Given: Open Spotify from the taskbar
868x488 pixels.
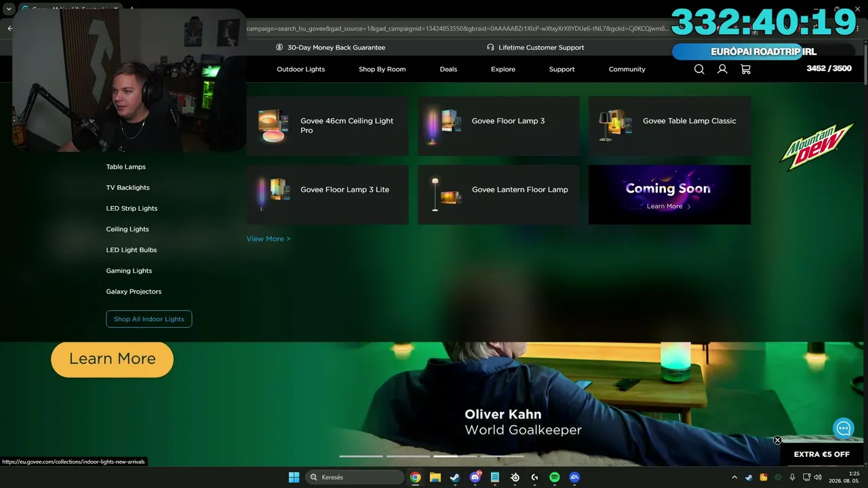Looking at the screenshot, I should (x=554, y=477).
